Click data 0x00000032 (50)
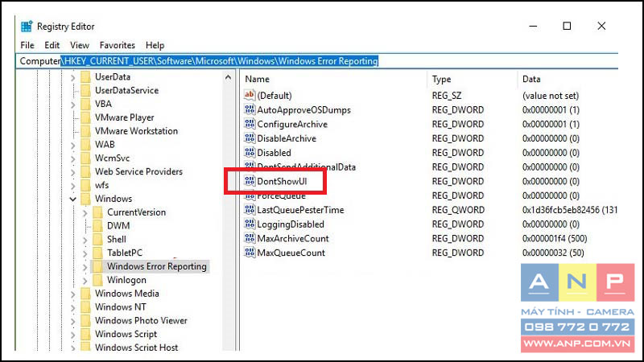This screenshot has height=362, width=644. pos(553,253)
